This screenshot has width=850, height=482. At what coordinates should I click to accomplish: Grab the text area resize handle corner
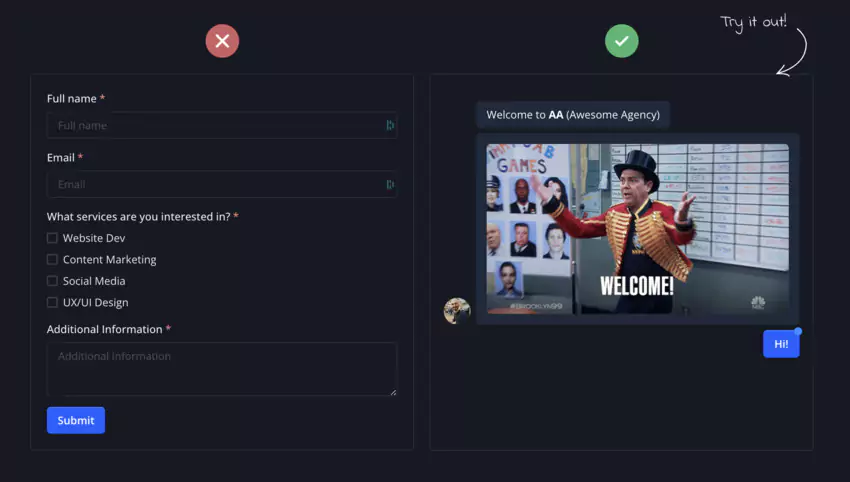click(393, 392)
